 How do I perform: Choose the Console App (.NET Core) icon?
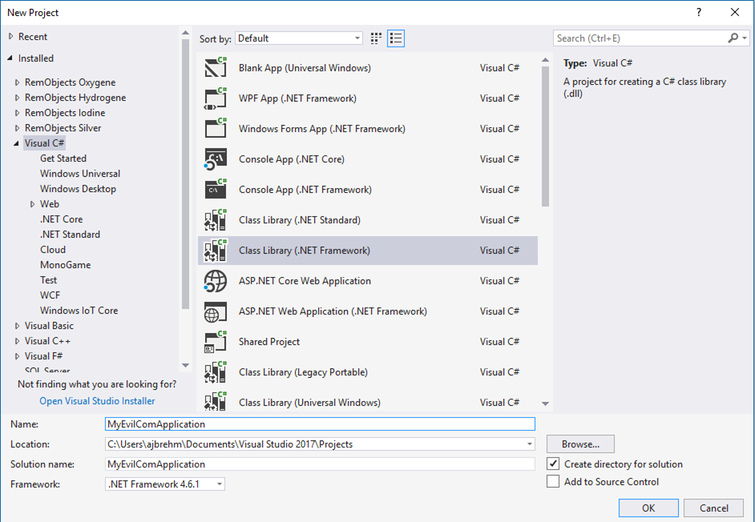click(x=216, y=159)
